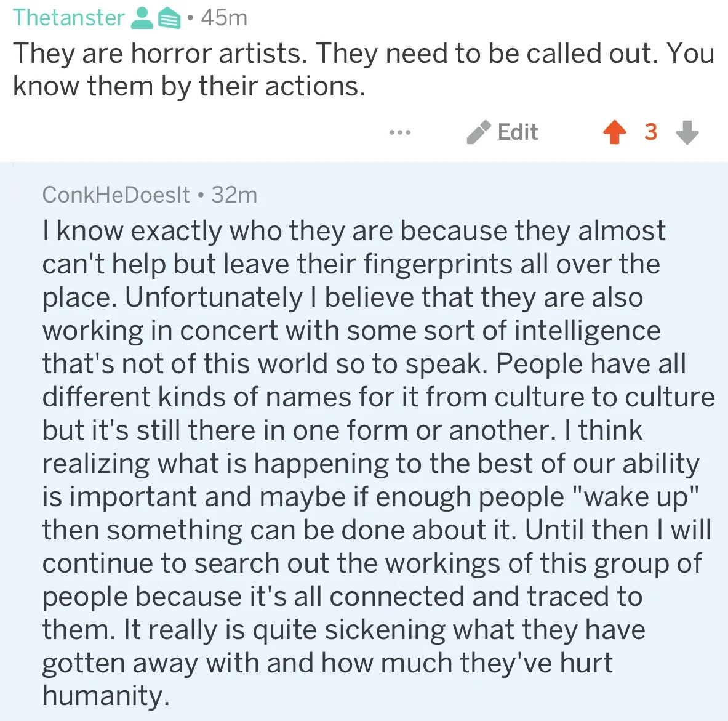728x721 pixels.
Task: Click the quoted "wake up" phrase
Action: tap(636, 497)
